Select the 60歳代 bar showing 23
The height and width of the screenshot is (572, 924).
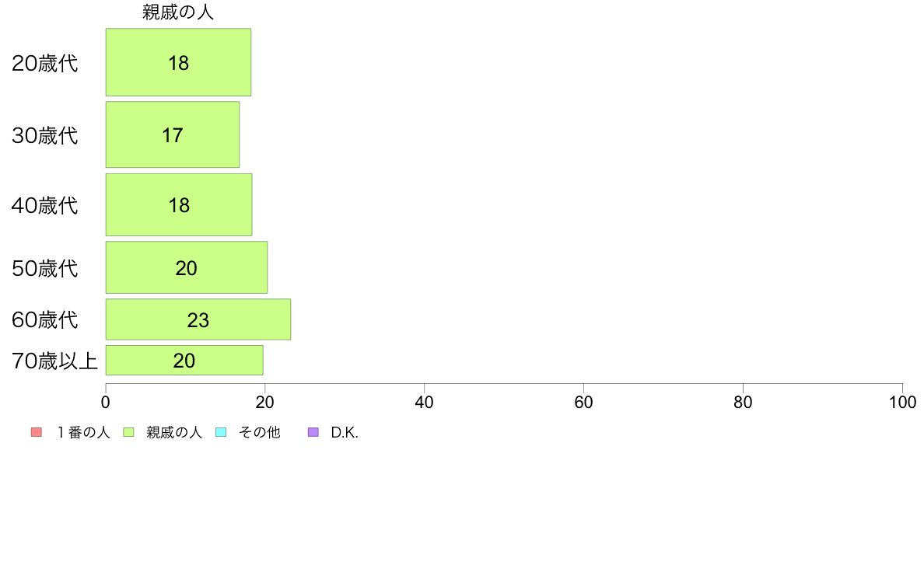coord(198,319)
